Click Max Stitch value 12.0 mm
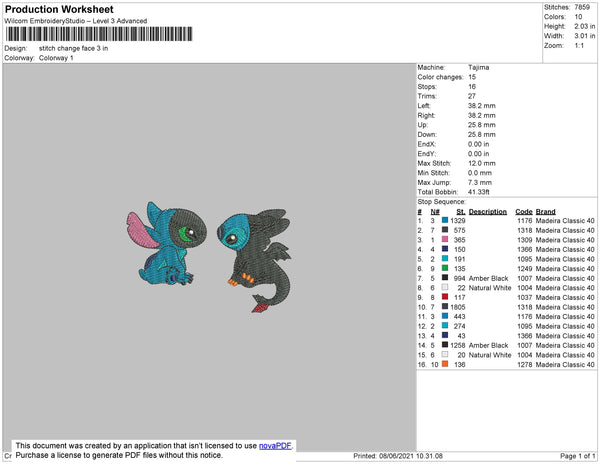Viewport: 600px width, 464px height. [x=481, y=163]
